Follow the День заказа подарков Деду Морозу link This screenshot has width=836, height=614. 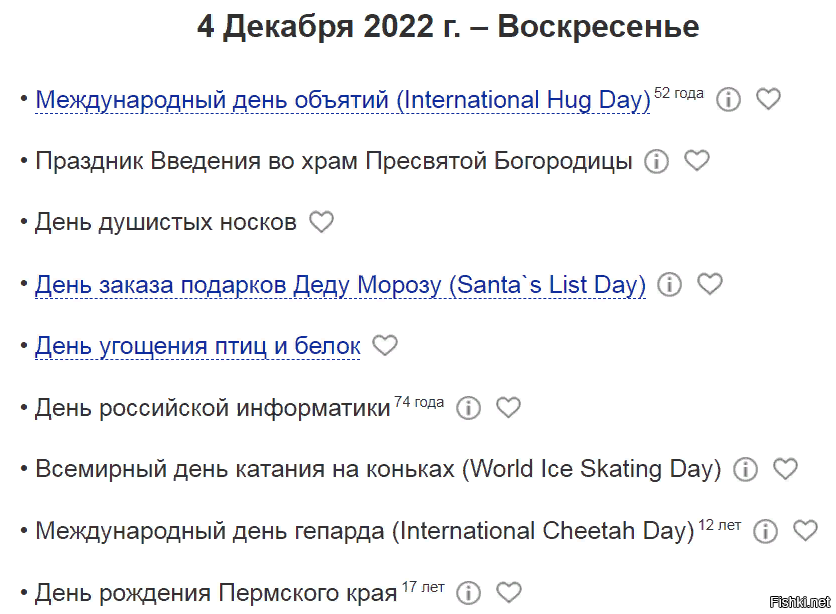tap(340, 285)
